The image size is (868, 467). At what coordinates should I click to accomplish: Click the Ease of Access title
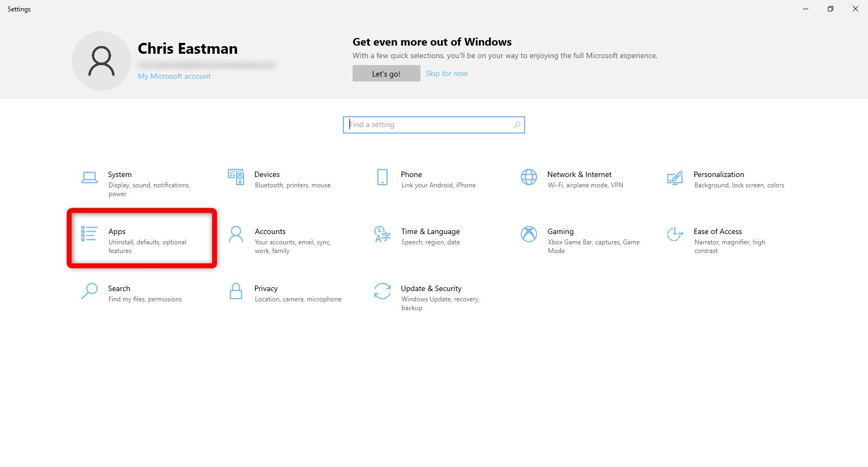pos(718,231)
